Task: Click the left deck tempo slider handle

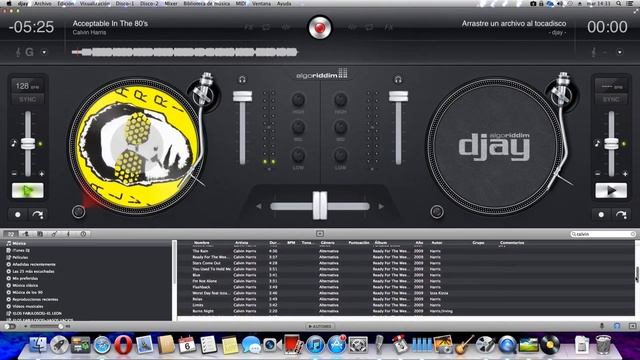Action: coord(28,144)
